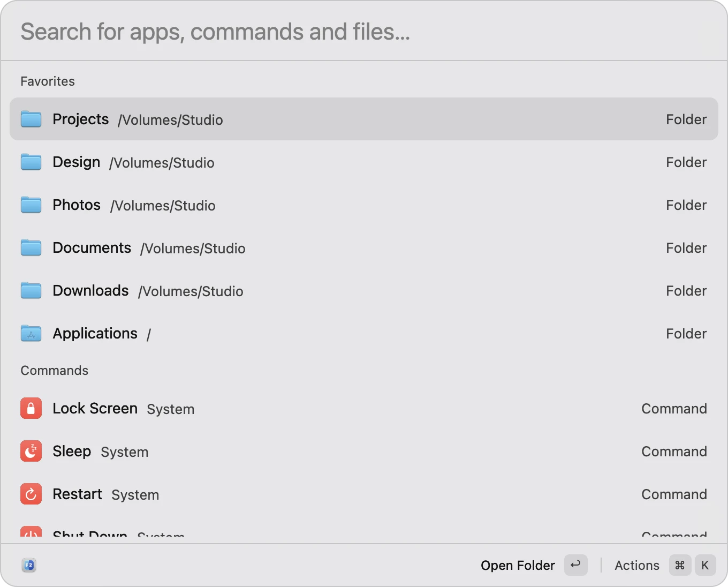Choose the Lock Screen command
This screenshot has height=587, width=728.
(364, 408)
